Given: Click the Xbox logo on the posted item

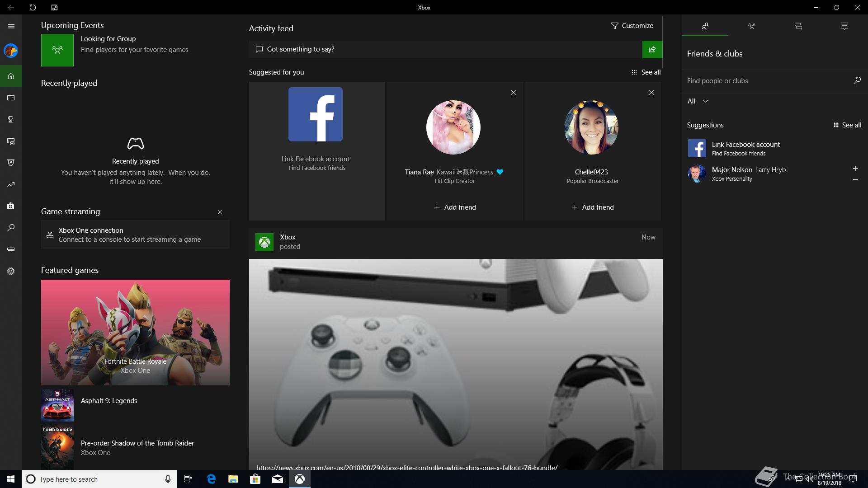Looking at the screenshot, I should point(264,242).
